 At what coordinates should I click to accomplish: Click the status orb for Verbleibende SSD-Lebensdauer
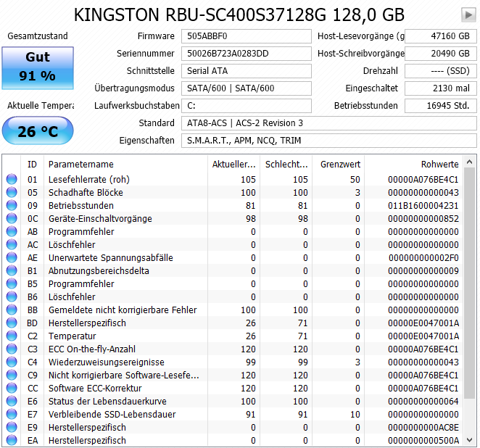pos(12,414)
